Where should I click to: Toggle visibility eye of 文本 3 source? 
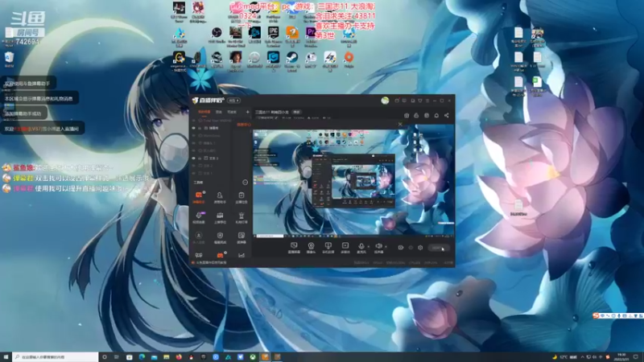point(194,158)
